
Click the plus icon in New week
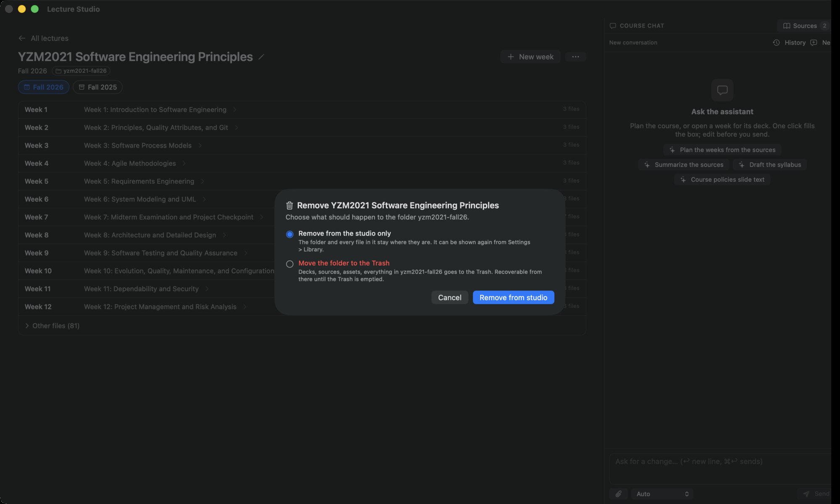pos(511,57)
